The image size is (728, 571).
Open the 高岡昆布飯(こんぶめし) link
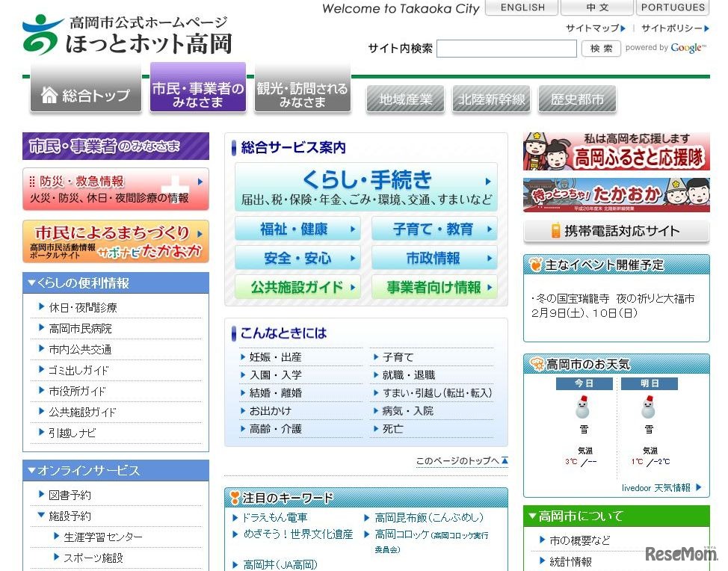click(x=429, y=517)
